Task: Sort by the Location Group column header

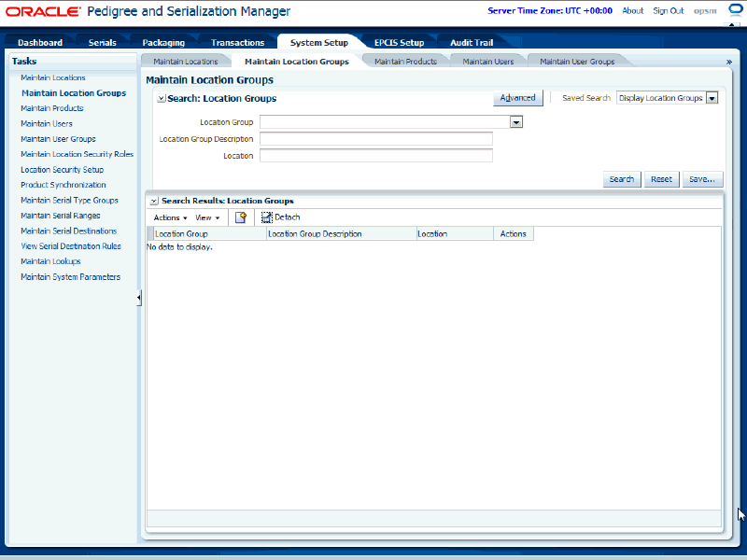Action: [x=210, y=234]
